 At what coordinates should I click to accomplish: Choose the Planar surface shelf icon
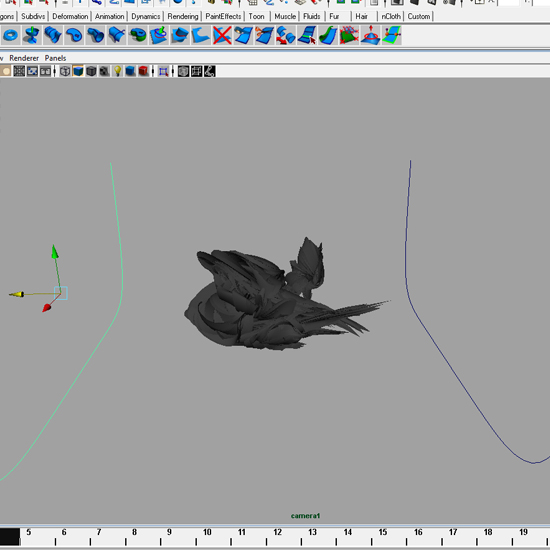pyautogui.click(x=74, y=35)
